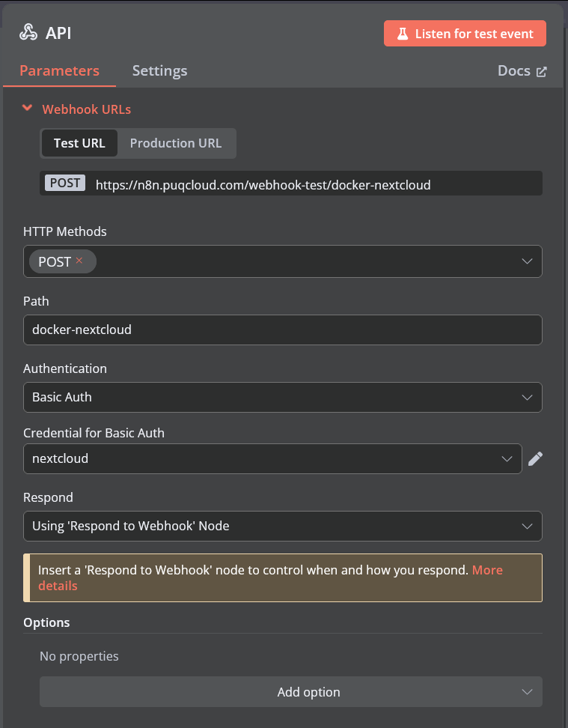
Task: Edit the nextcloud credential using the pencil icon
Action: point(536,458)
